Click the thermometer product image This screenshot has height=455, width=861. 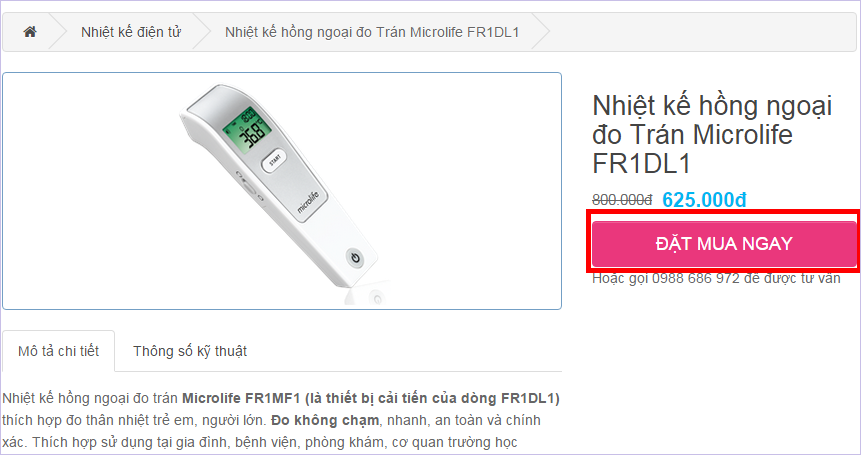[282, 190]
